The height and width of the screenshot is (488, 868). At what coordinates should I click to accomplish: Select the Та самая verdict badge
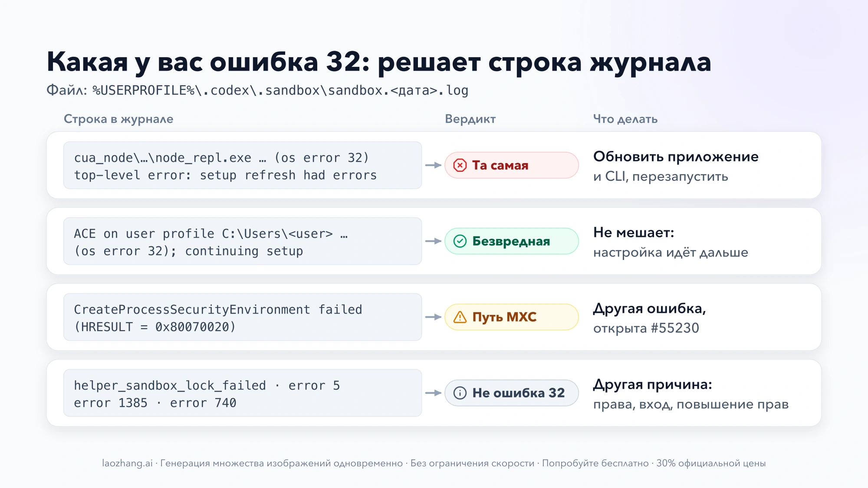pos(512,165)
